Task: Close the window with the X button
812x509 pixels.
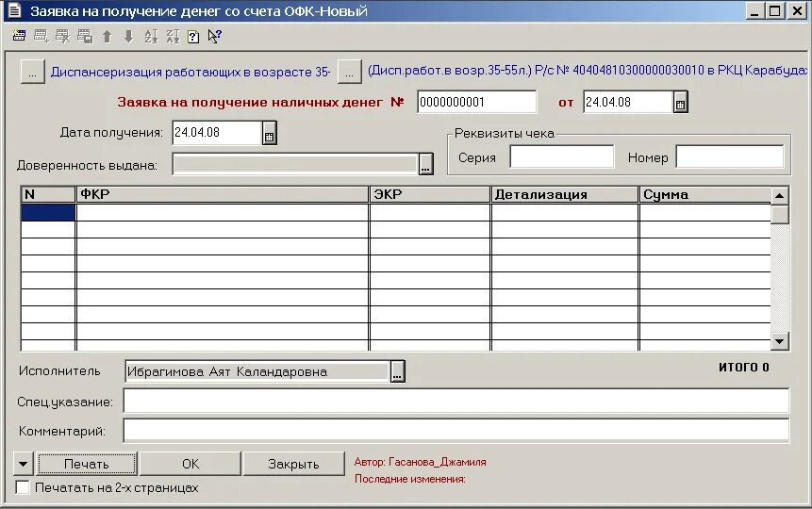Action: tap(798, 11)
